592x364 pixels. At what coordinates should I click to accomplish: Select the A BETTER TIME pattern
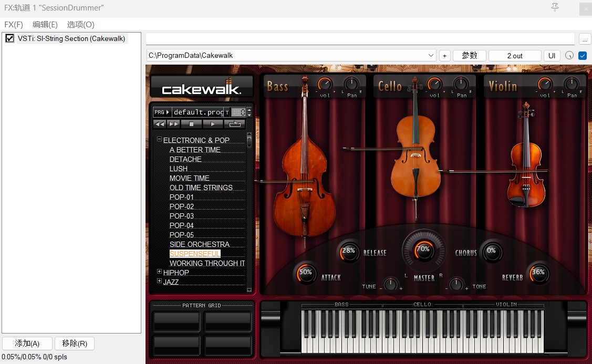click(195, 150)
